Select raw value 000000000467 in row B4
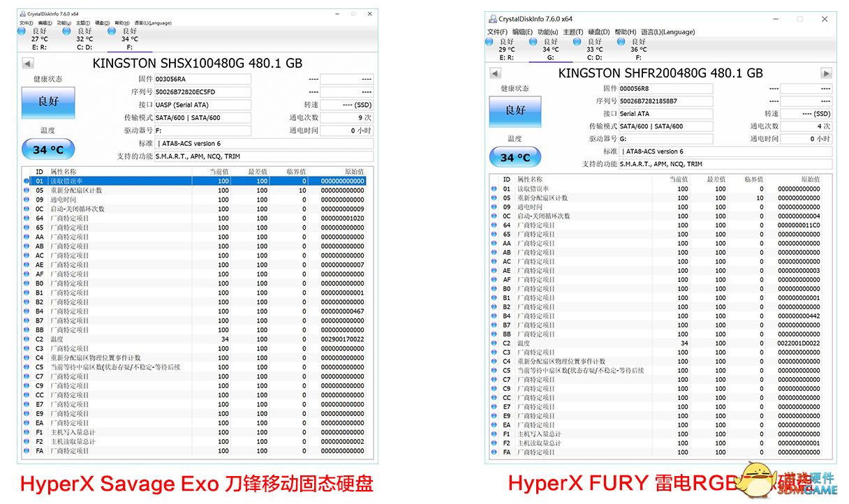The height and width of the screenshot is (504, 849). point(342,311)
